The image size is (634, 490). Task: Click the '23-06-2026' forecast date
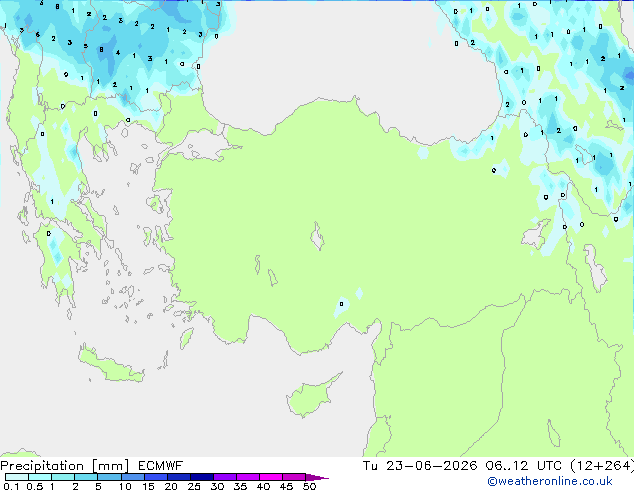(431, 466)
